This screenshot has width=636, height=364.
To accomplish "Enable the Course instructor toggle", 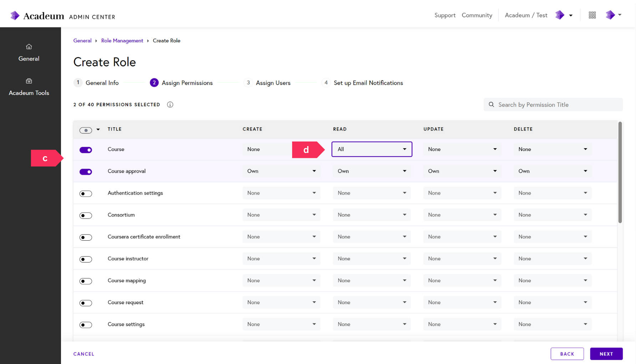I will pos(86,259).
